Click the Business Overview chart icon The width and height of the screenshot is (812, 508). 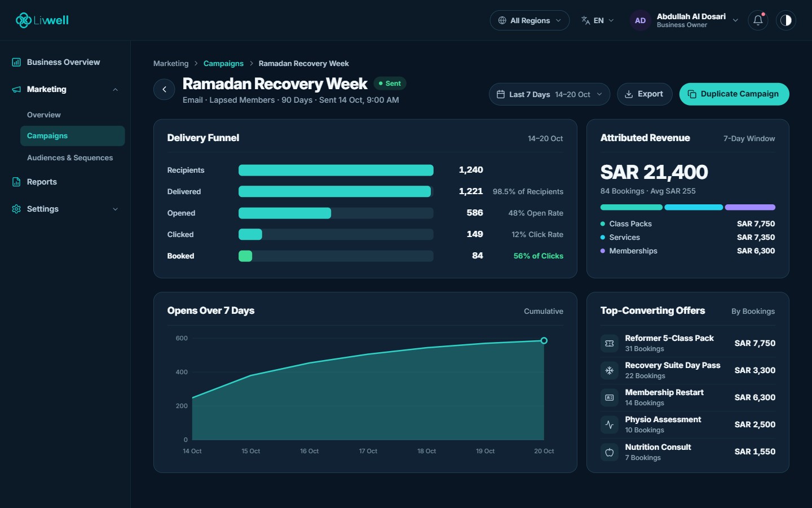pyautogui.click(x=16, y=62)
